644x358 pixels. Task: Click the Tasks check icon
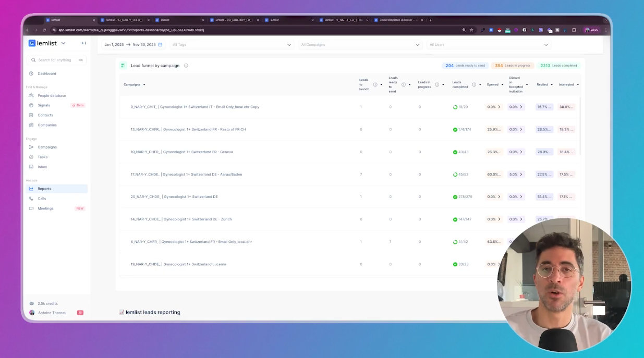[x=31, y=157]
